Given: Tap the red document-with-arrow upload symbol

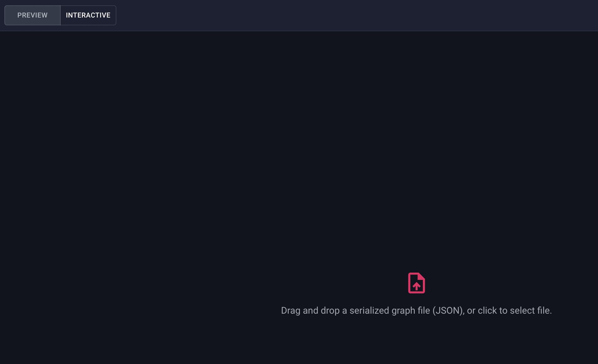Looking at the screenshot, I should coord(416,283).
